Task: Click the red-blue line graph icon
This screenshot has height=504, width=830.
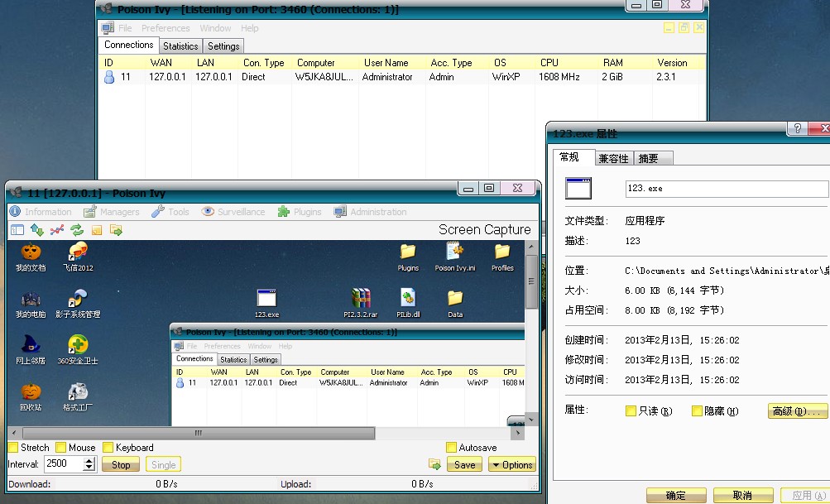Action: point(57,230)
